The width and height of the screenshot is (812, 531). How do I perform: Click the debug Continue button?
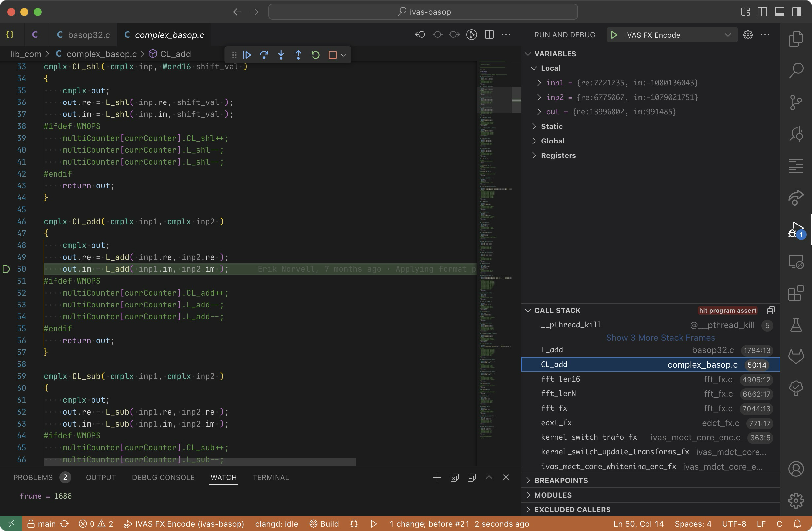click(247, 55)
